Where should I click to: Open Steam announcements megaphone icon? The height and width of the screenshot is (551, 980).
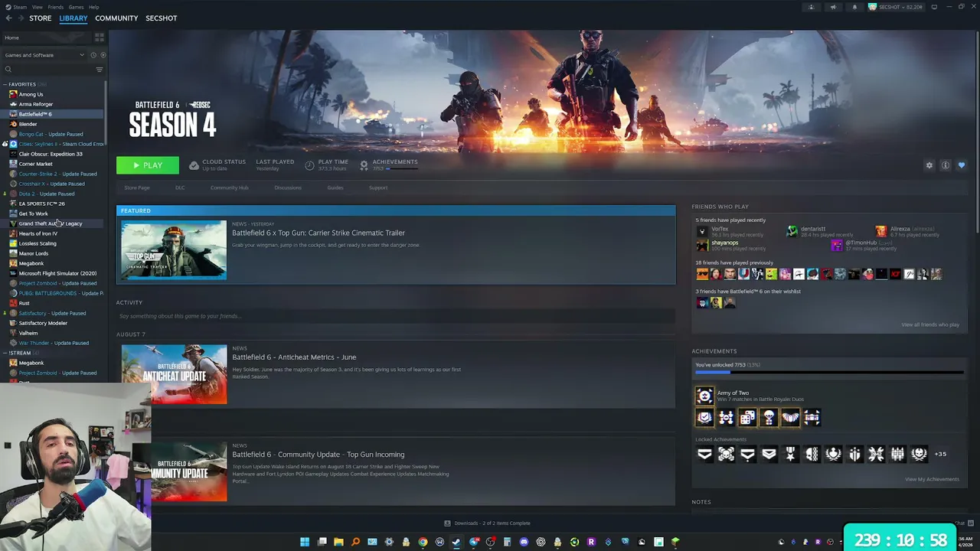(833, 7)
